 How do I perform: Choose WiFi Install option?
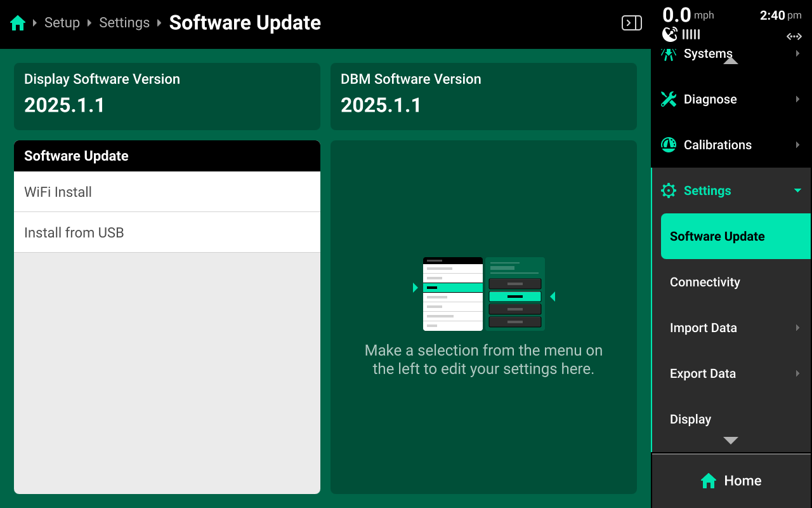[167, 192]
